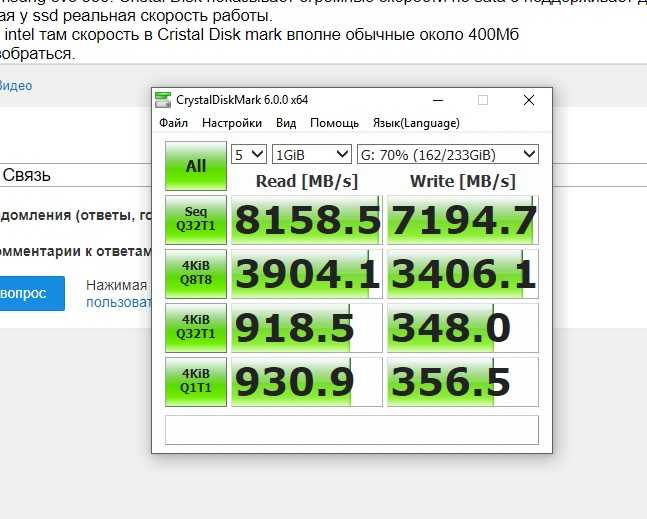Close the CrystalDiskMark window

[529, 100]
